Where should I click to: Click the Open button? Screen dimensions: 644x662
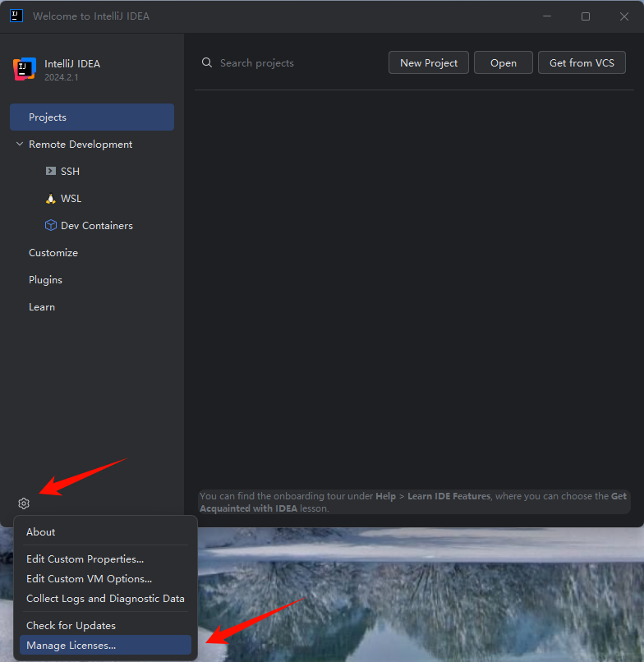pos(503,62)
